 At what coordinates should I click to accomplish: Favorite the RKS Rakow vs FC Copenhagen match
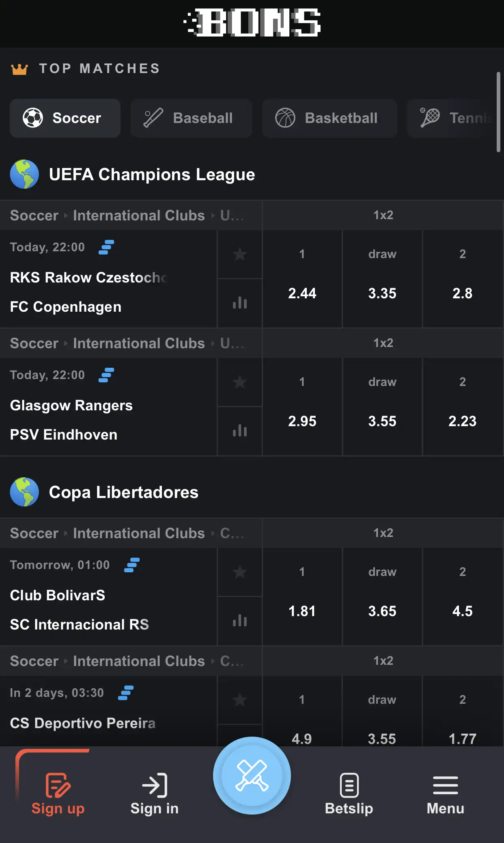pos(239,254)
